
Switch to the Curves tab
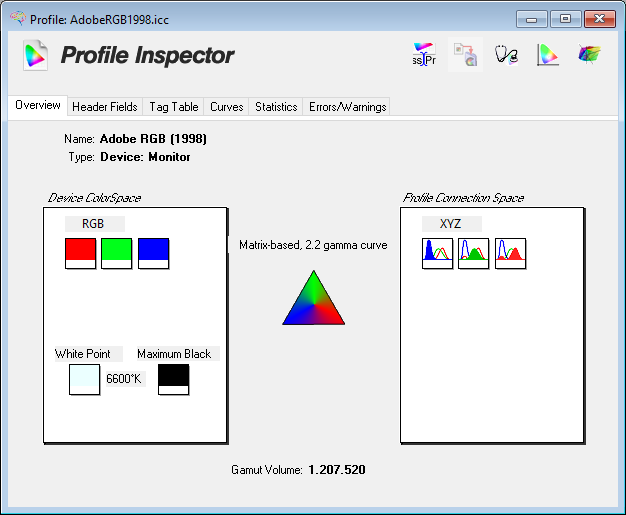tap(226, 107)
